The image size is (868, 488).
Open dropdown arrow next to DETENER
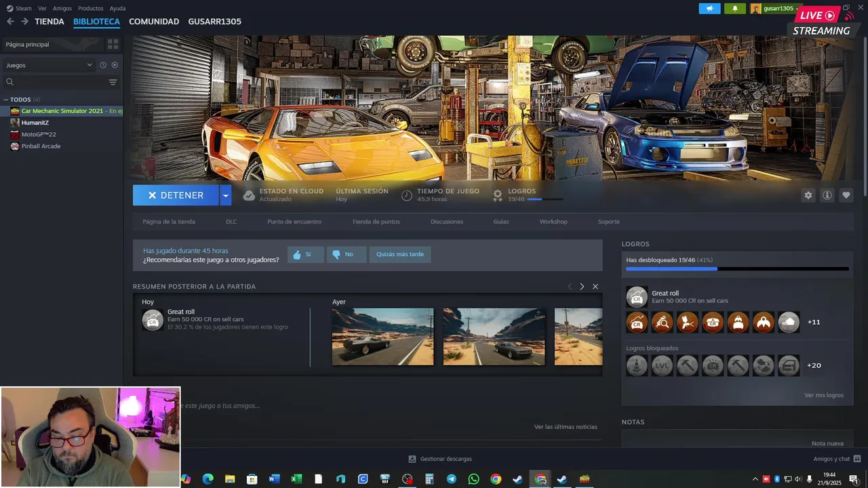click(226, 195)
